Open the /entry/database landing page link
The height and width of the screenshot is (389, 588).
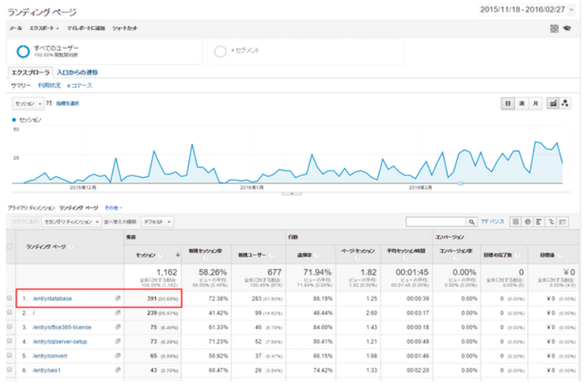click(x=52, y=299)
